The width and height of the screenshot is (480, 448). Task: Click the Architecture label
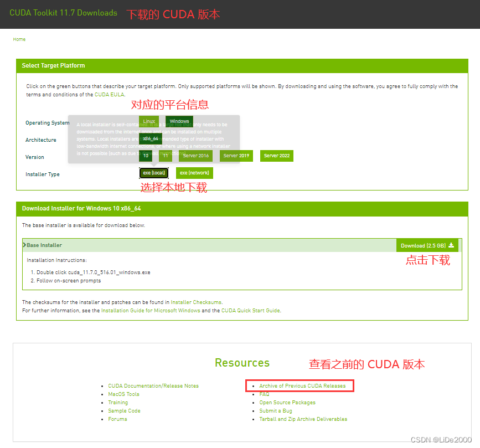tap(41, 140)
